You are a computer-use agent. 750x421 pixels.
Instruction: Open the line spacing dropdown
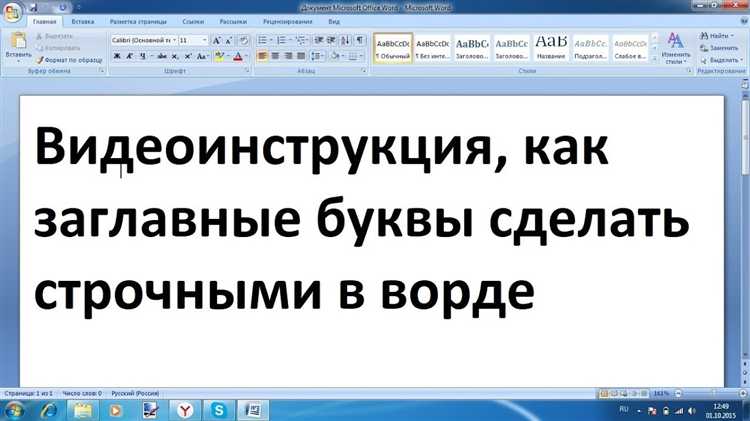click(317, 56)
